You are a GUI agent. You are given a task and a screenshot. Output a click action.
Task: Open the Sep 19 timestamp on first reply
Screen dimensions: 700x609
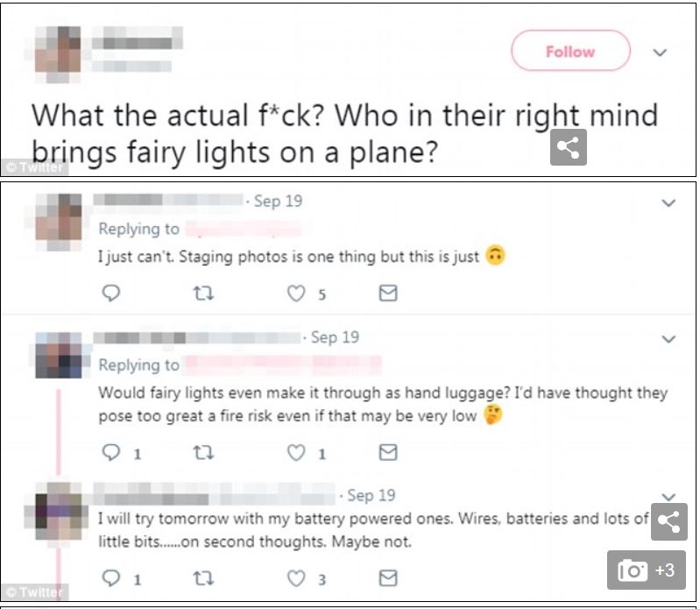(278, 202)
